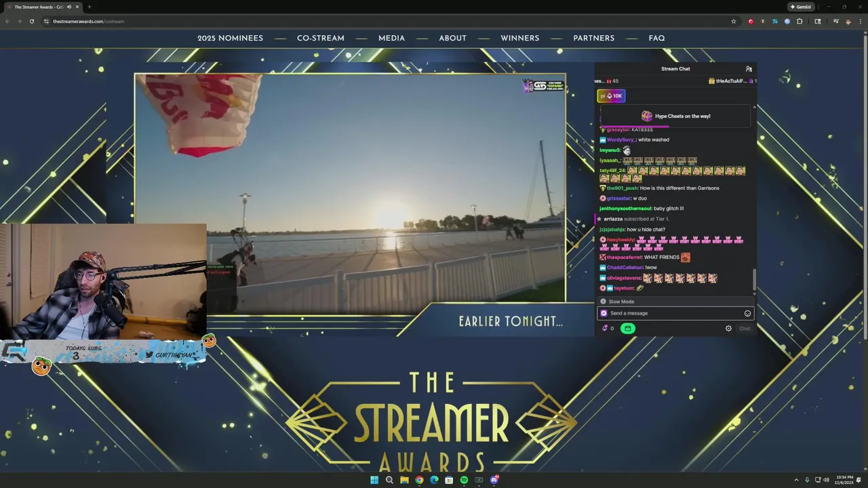Click username oliviagstevens in chat
The height and width of the screenshot is (488, 868).
pyautogui.click(x=624, y=278)
